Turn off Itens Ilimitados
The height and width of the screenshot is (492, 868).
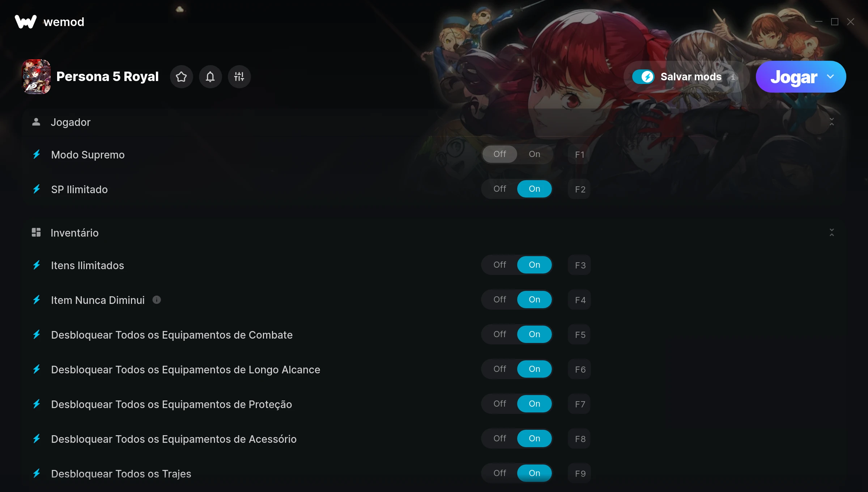pos(500,265)
